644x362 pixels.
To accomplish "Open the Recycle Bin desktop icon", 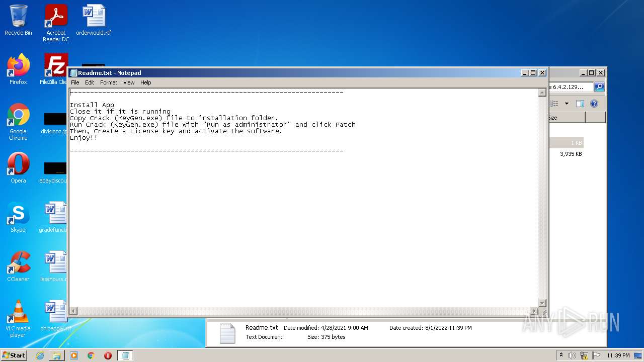I will point(18,20).
